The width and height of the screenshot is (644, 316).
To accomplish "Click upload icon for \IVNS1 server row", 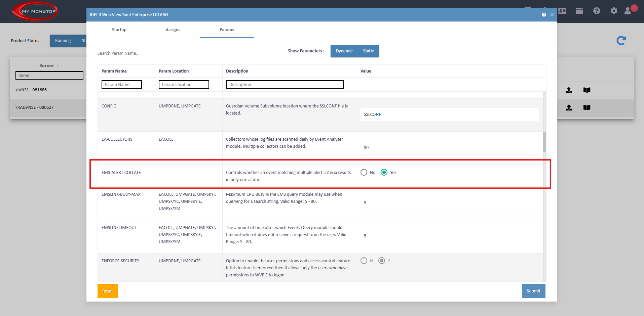I will pos(569,90).
